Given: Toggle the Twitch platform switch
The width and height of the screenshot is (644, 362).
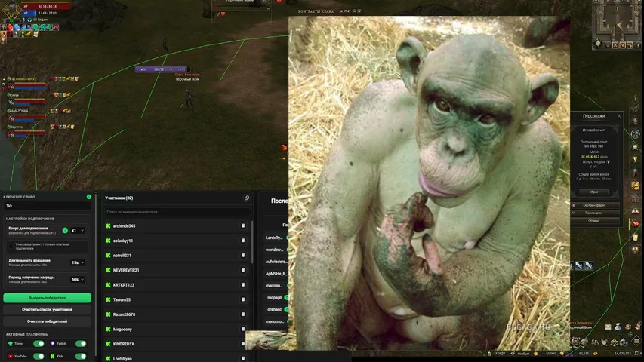Looking at the screenshot, I should [x=81, y=344].
